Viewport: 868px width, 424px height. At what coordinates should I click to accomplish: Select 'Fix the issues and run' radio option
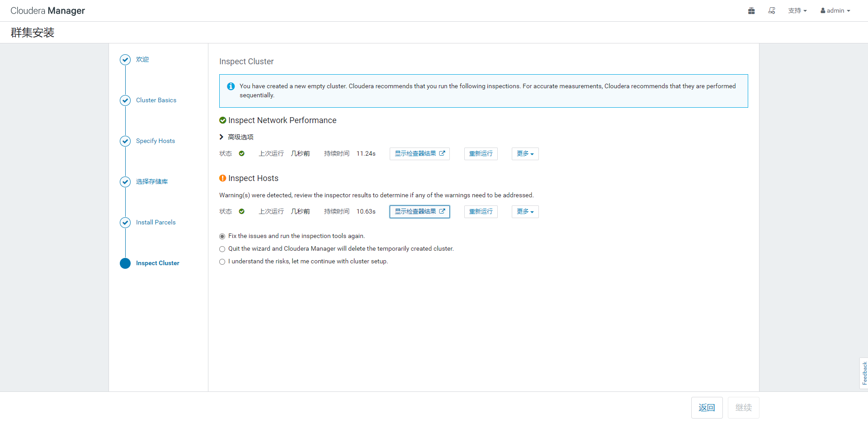pyautogui.click(x=222, y=236)
